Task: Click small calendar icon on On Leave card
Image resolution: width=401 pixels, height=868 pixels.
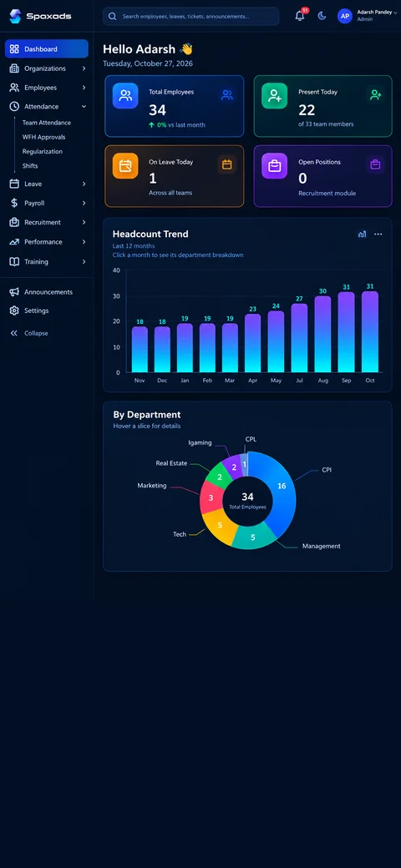Action: pyautogui.click(x=227, y=164)
